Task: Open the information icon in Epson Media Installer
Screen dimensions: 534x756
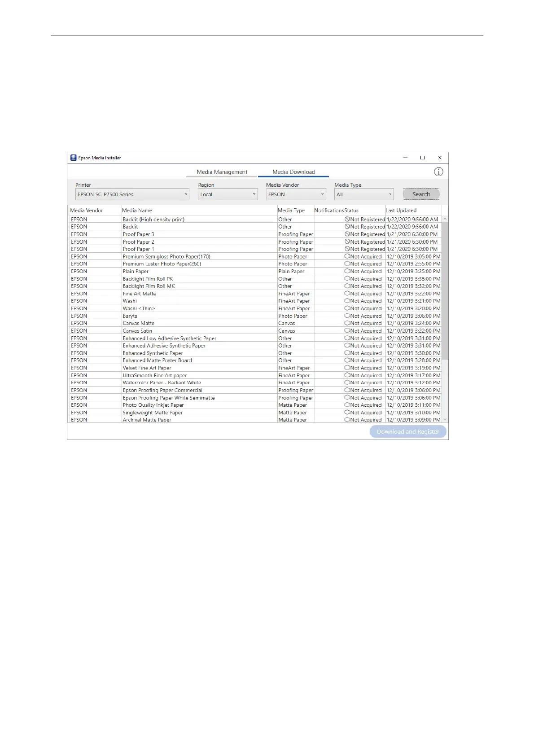Action: pyautogui.click(x=438, y=171)
